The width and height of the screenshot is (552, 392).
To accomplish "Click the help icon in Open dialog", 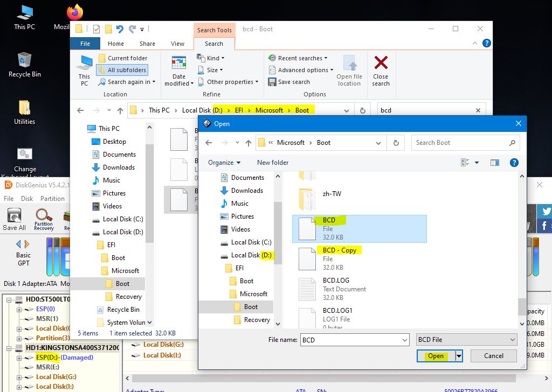I will pyautogui.click(x=514, y=163).
